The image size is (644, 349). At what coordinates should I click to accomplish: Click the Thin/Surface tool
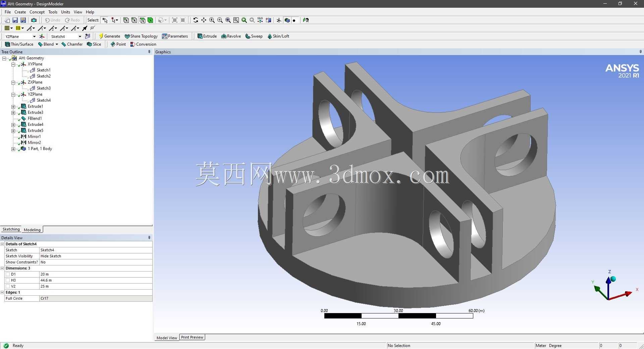click(19, 44)
